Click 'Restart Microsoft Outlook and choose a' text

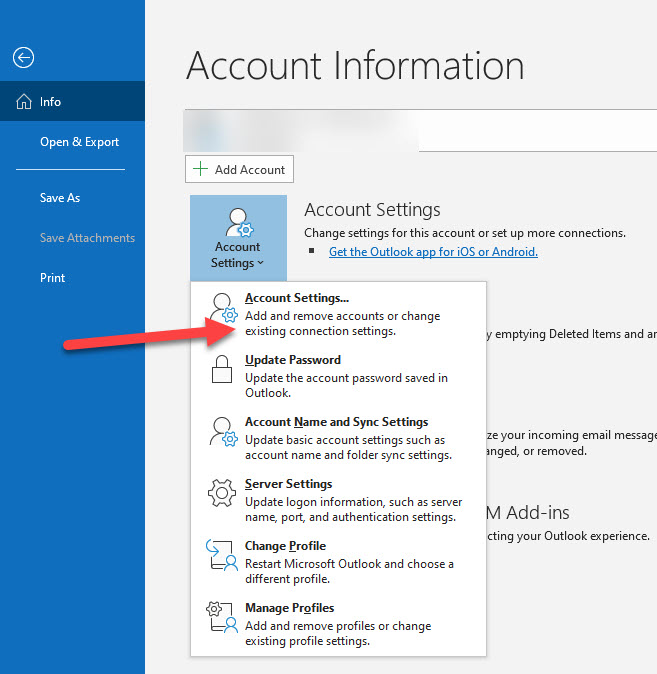(x=349, y=564)
